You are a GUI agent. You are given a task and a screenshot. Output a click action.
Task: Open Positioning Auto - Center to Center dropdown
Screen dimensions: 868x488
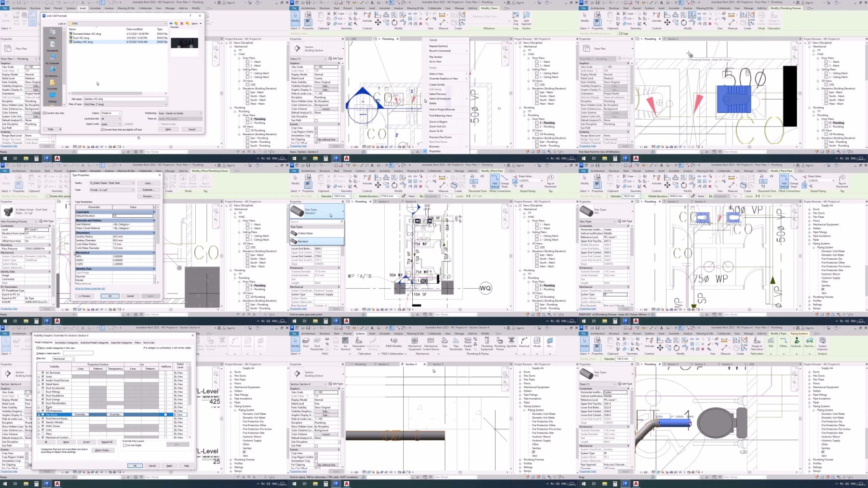(180, 113)
